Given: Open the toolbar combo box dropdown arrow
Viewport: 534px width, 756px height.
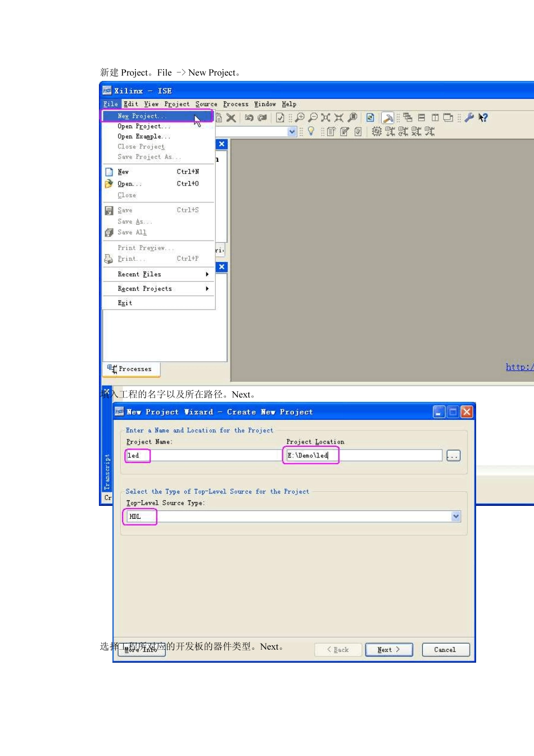Looking at the screenshot, I should 292,132.
